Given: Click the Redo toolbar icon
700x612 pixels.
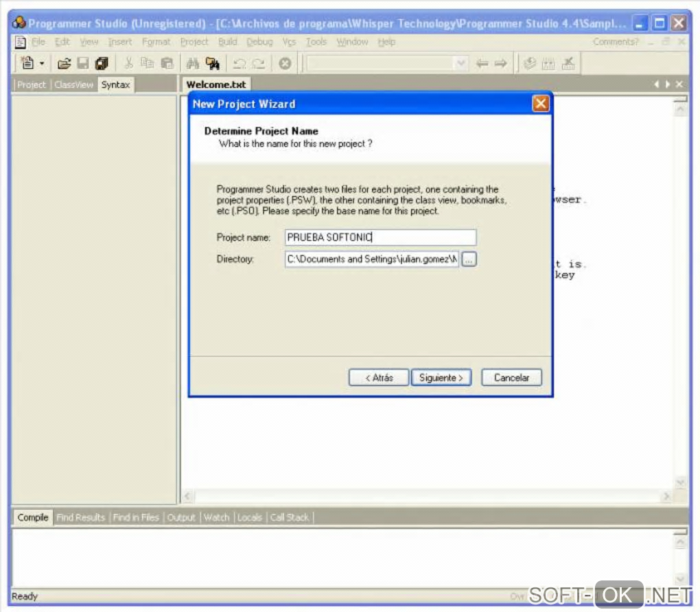Looking at the screenshot, I should pyautogui.click(x=259, y=63).
